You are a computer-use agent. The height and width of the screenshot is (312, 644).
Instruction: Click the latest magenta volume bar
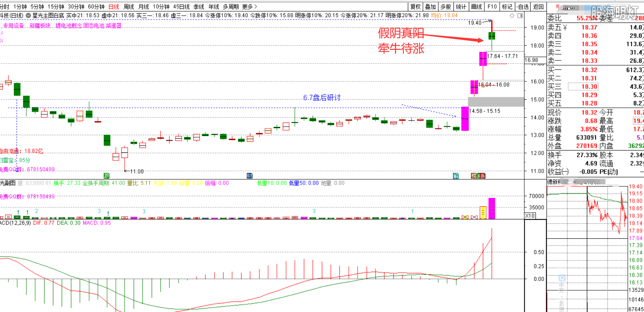tap(492, 208)
